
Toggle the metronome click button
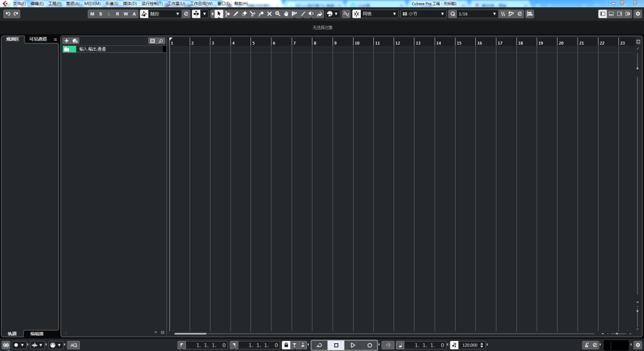[x=587, y=345]
